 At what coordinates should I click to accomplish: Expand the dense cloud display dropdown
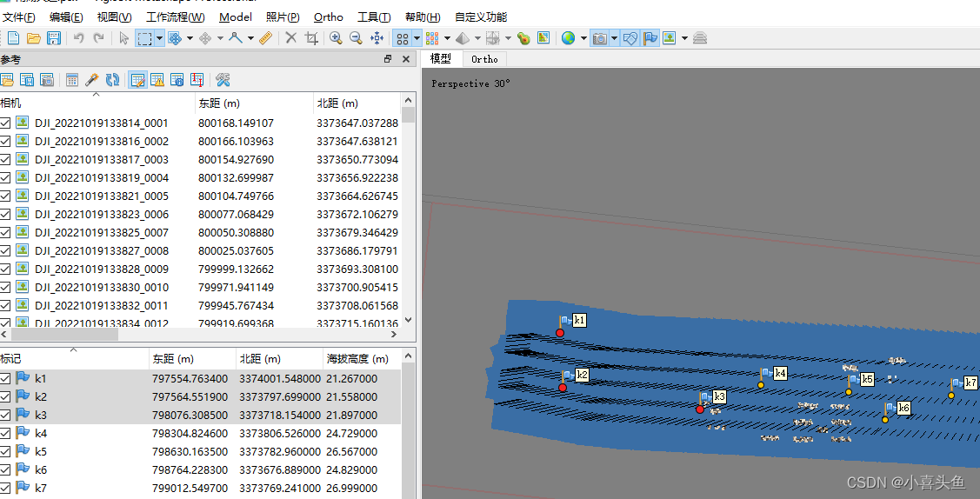(x=447, y=39)
